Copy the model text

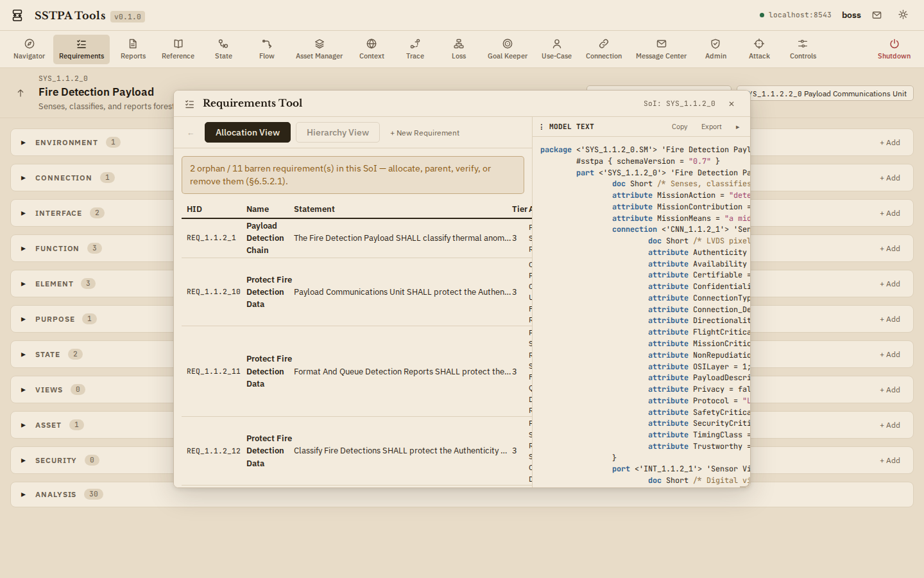(x=680, y=127)
